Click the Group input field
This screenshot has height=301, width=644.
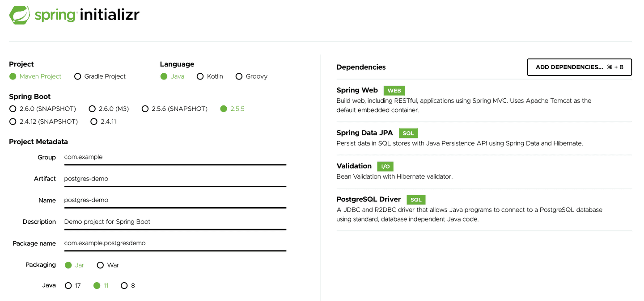click(175, 157)
